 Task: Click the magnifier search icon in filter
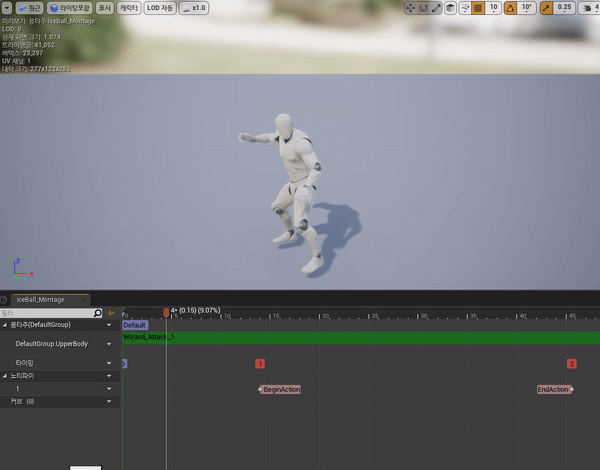click(x=98, y=313)
